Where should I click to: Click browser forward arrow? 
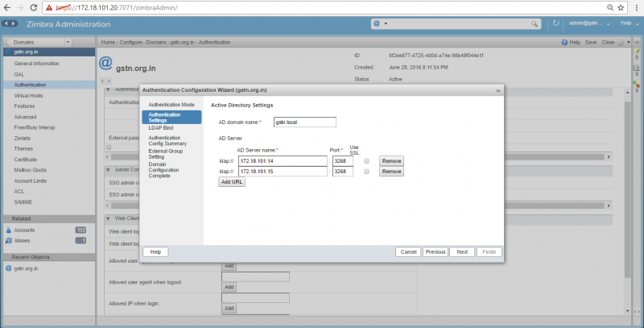click(20, 7)
